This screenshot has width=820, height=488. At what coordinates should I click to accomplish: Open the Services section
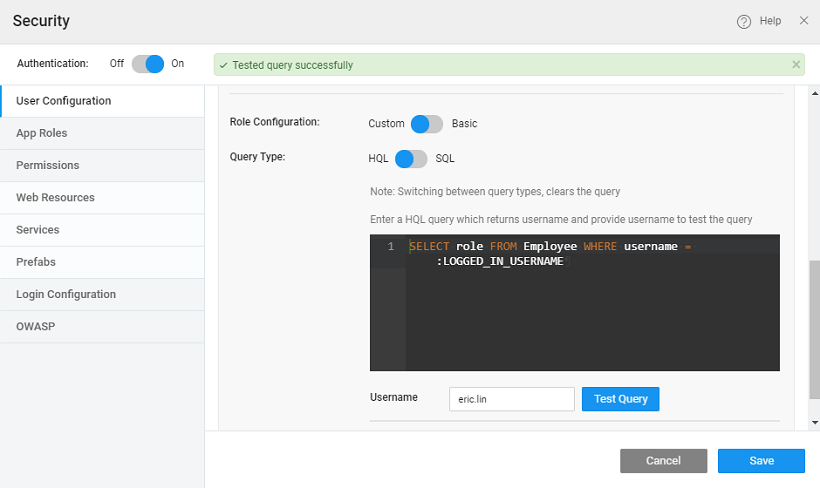[x=38, y=230]
